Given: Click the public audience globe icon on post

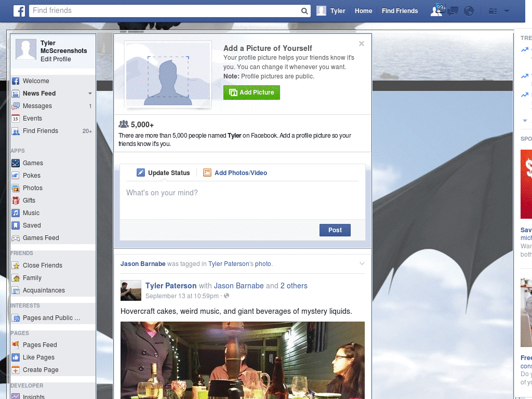Looking at the screenshot, I should (x=227, y=296).
